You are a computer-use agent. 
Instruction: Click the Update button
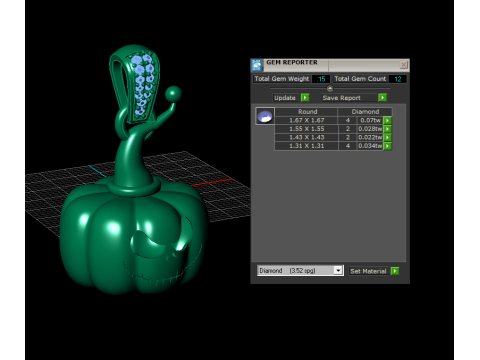click(285, 98)
